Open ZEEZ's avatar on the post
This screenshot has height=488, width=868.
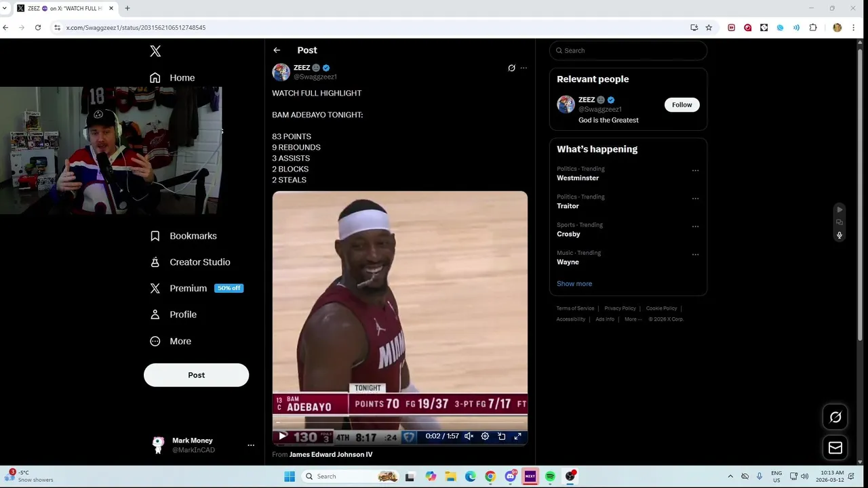(x=281, y=72)
